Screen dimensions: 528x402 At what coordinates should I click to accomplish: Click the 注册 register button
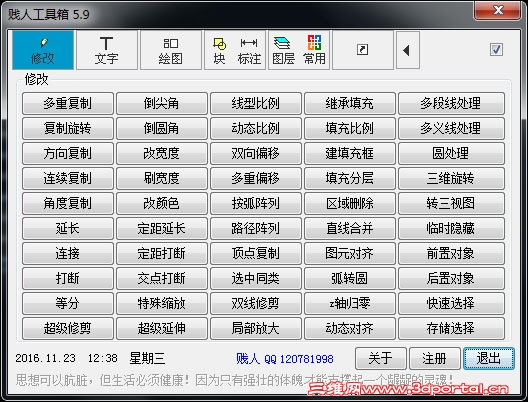[435, 359]
